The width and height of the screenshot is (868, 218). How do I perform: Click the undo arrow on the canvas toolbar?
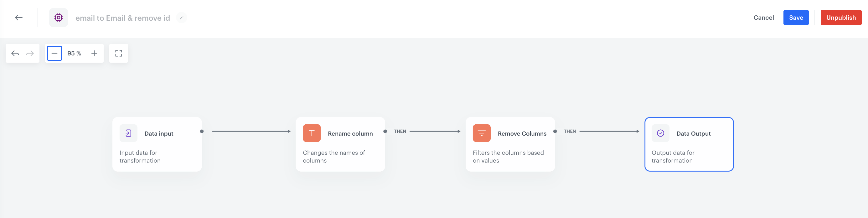(15, 53)
